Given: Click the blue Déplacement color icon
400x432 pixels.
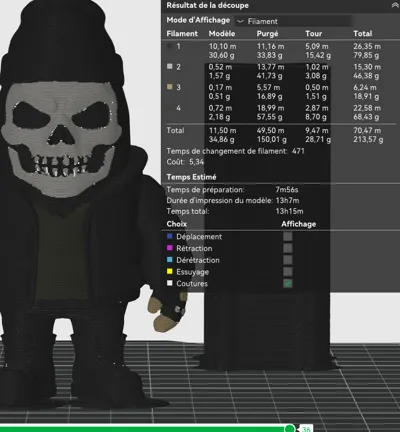Looking at the screenshot, I should (x=170, y=236).
